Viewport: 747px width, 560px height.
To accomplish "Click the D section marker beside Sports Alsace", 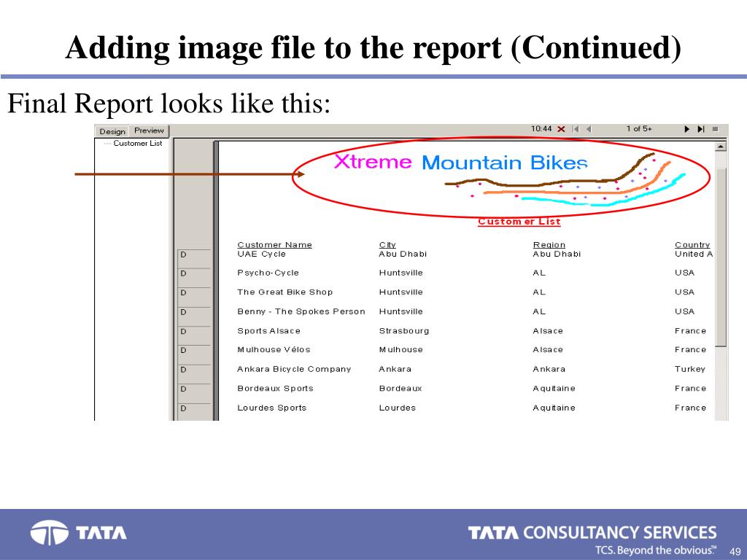I will [183, 332].
